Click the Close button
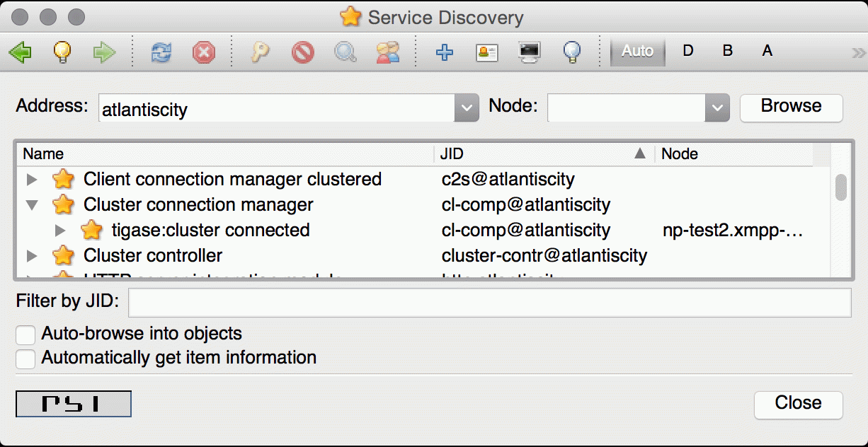Image resolution: width=868 pixels, height=447 pixels. 799,405
